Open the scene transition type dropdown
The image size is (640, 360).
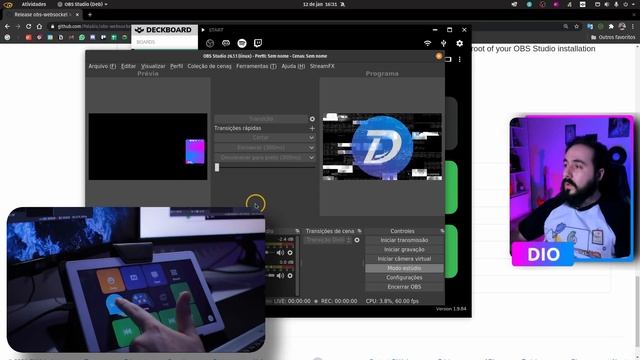click(x=328, y=240)
